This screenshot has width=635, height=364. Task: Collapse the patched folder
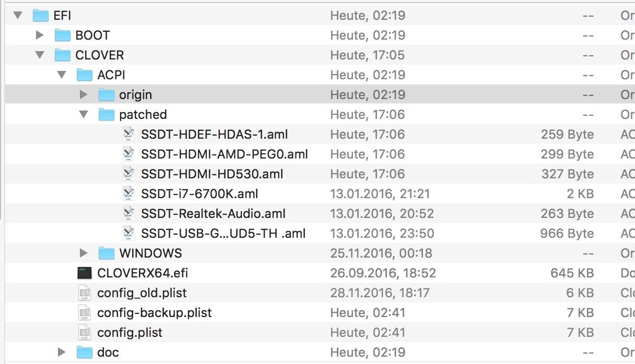pos(84,115)
